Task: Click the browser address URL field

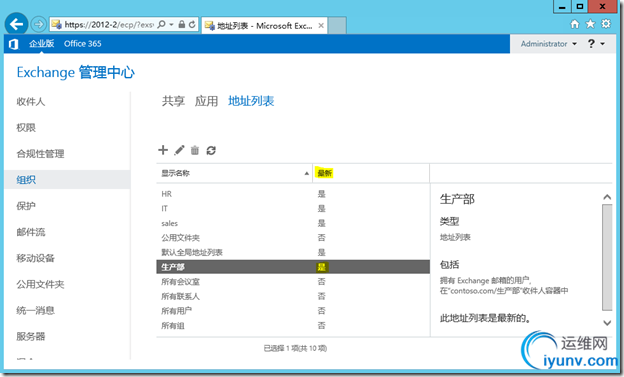Action: tap(109, 25)
